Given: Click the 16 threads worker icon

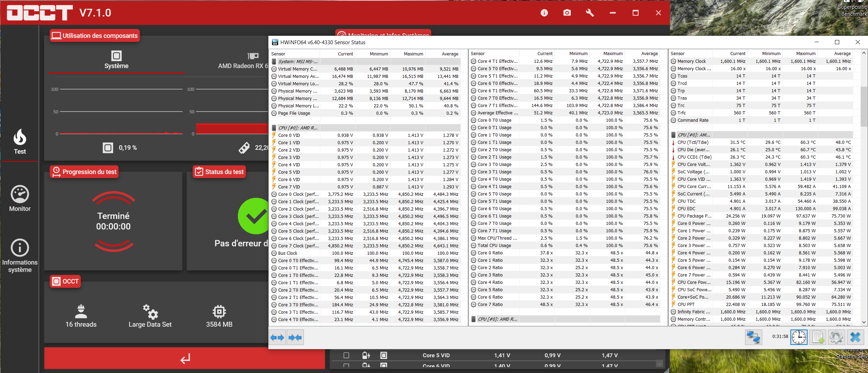Looking at the screenshot, I should tap(81, 311).
